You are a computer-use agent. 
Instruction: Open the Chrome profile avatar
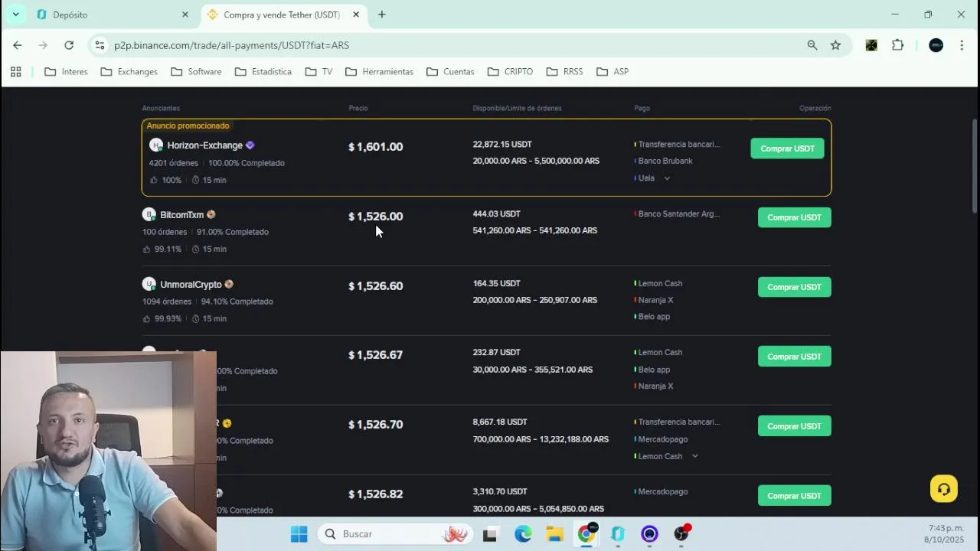[x=936, y=45]
